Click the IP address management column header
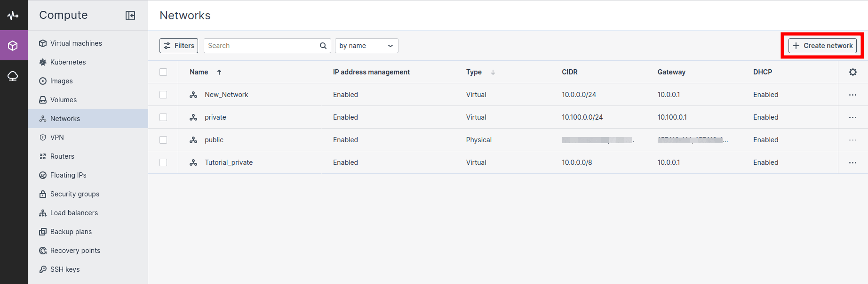The width and height of the screenshot is (868, 284). point(371,72)
